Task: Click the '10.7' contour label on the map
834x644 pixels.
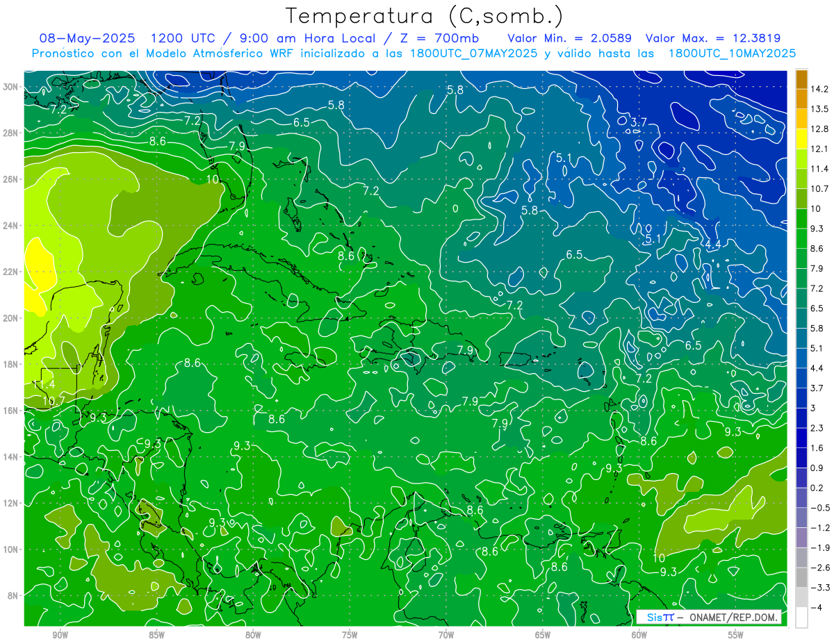Action: (x=54, y=401)
